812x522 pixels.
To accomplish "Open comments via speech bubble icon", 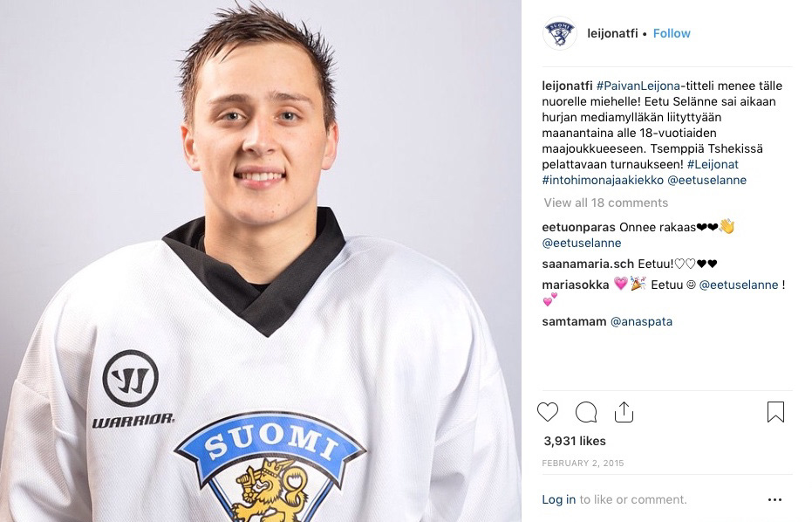I will pyautogui.click(x=586, y=412).
